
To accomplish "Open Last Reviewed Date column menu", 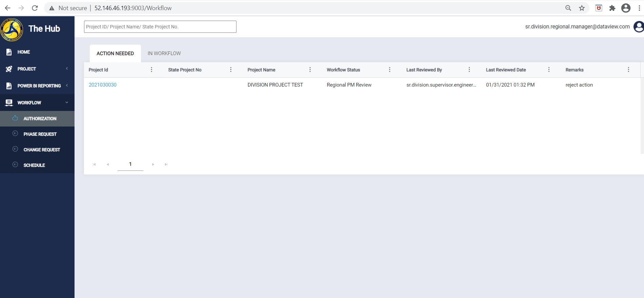I will (x=549, y=70).
